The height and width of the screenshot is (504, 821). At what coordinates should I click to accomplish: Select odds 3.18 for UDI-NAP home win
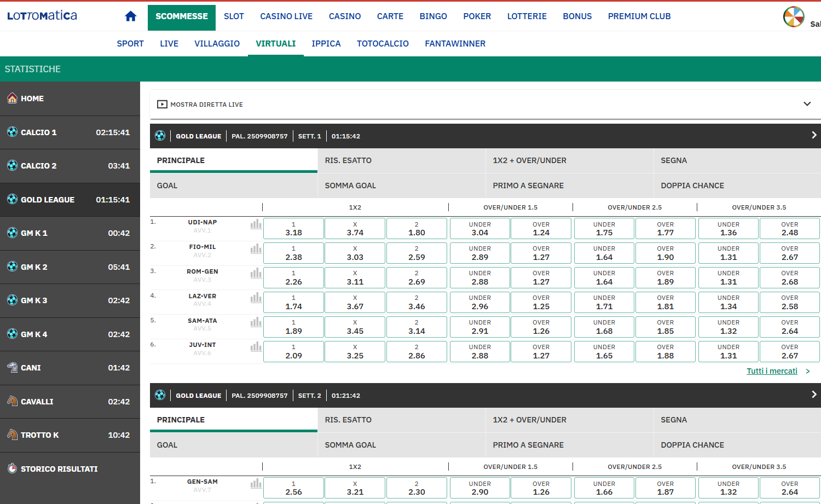(x=293, y=229)
